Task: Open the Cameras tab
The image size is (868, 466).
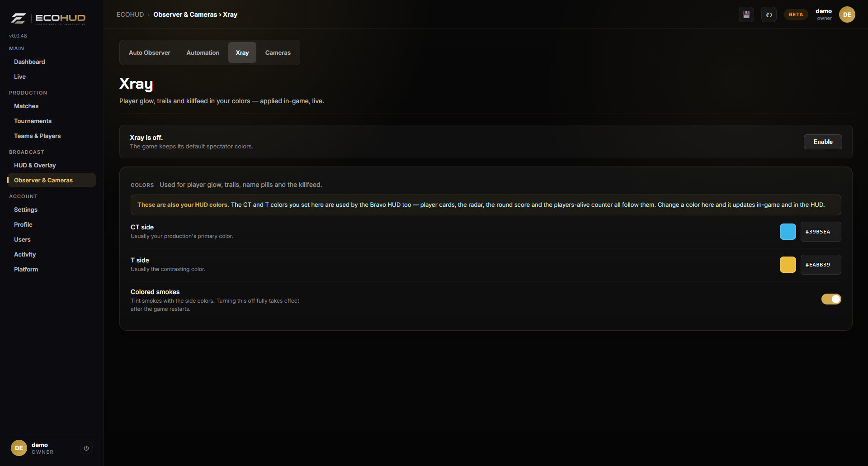Action: click(278, 52)
